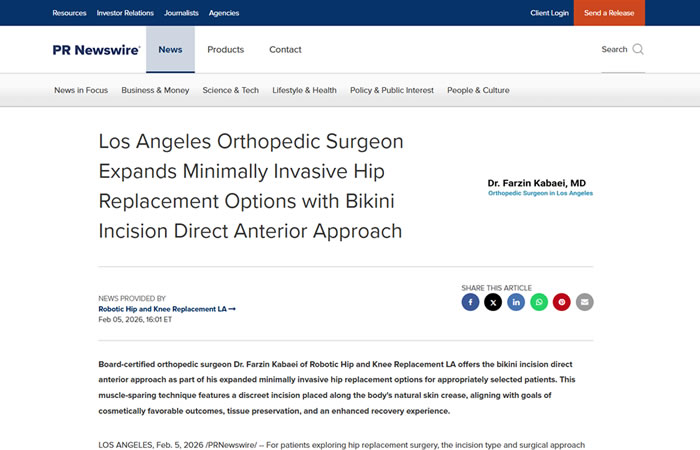This screenshot has height=450, width=700.
Task: Go to the Agencies page
Action: [x=224, y=13]
